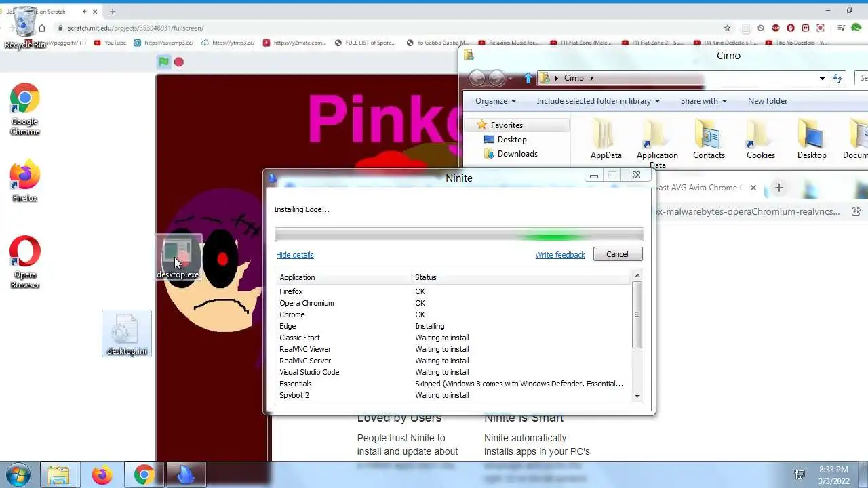Select the desktop.exe file icon

[x=178, y=257]
